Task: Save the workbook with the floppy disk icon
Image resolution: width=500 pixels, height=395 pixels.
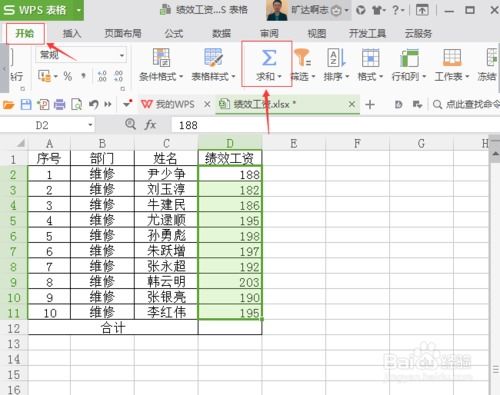Action: coord(26,105)
